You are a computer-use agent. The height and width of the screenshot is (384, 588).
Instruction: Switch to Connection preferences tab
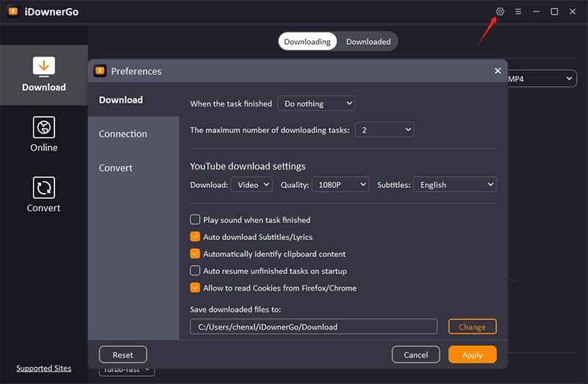[x=123, y=134]
